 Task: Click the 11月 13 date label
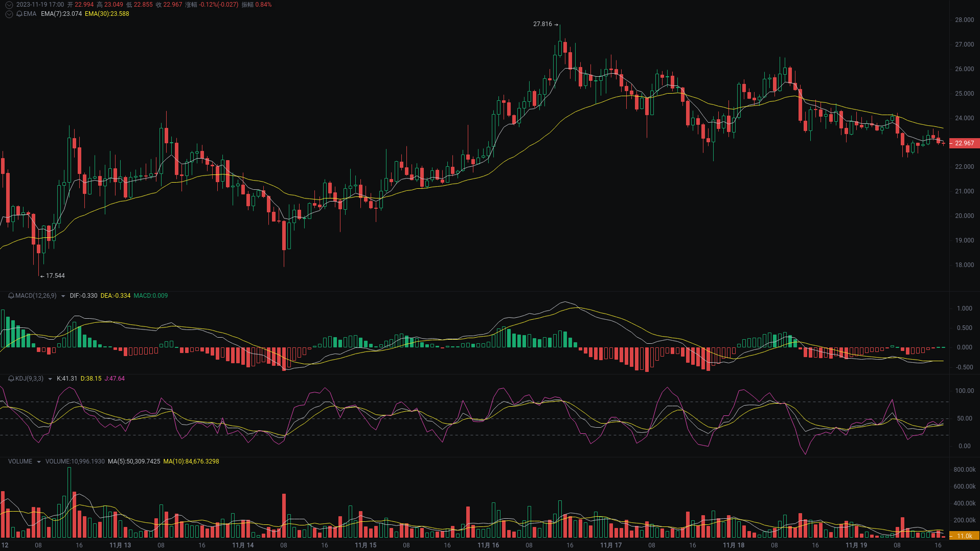click(120, 545)
